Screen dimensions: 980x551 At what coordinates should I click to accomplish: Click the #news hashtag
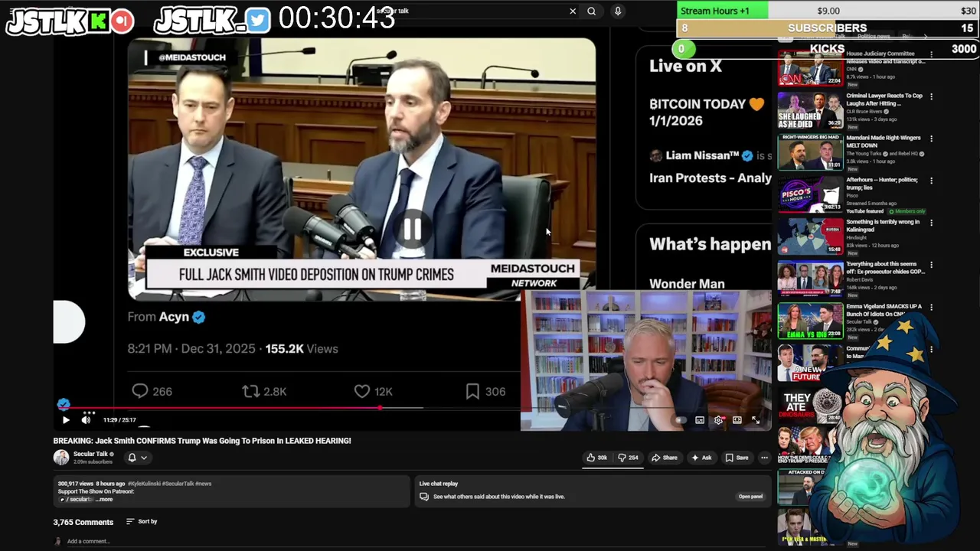tap(203, 484)
